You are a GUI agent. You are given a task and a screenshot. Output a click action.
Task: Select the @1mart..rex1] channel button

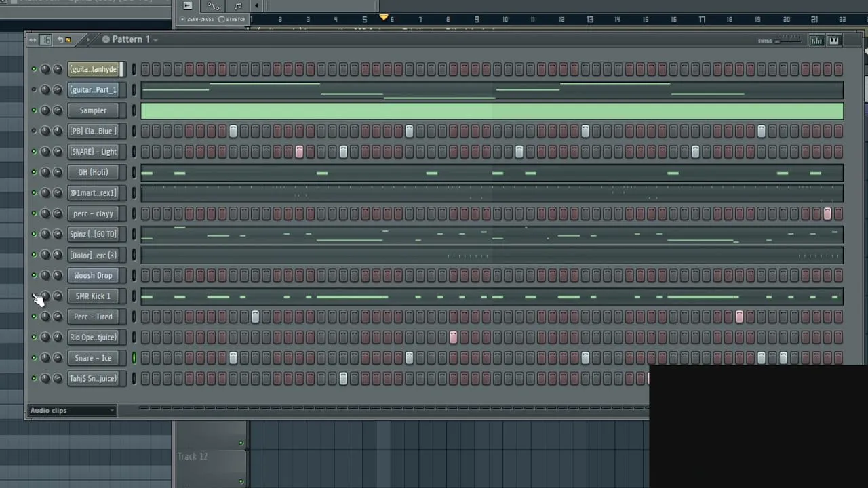pos(94,193)
